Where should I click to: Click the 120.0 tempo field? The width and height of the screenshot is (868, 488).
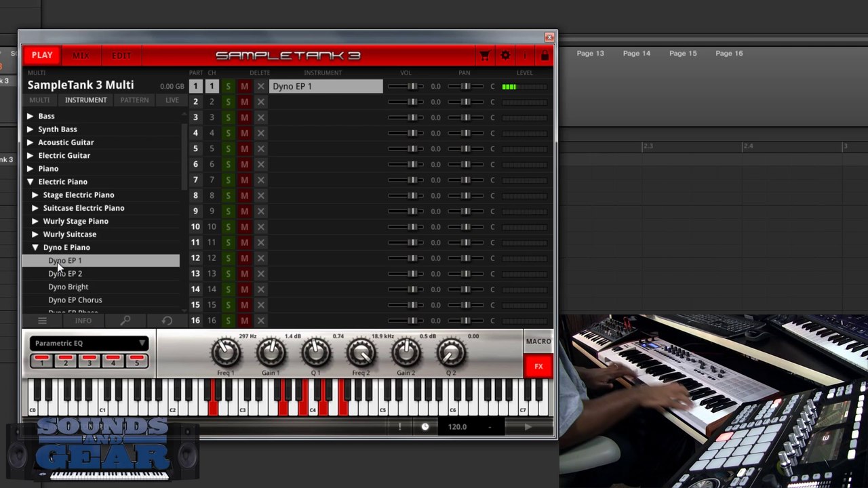tap(457, 427)
